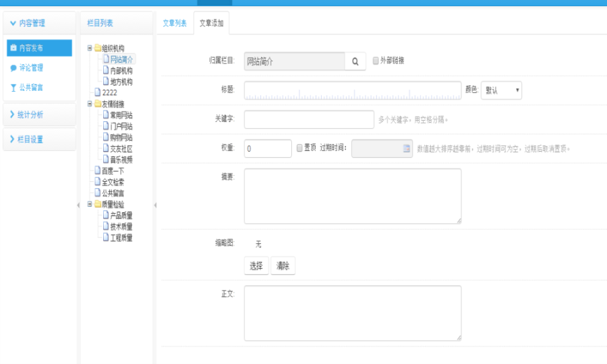Click the left panel collapse arrow handle

click(78, 206)
